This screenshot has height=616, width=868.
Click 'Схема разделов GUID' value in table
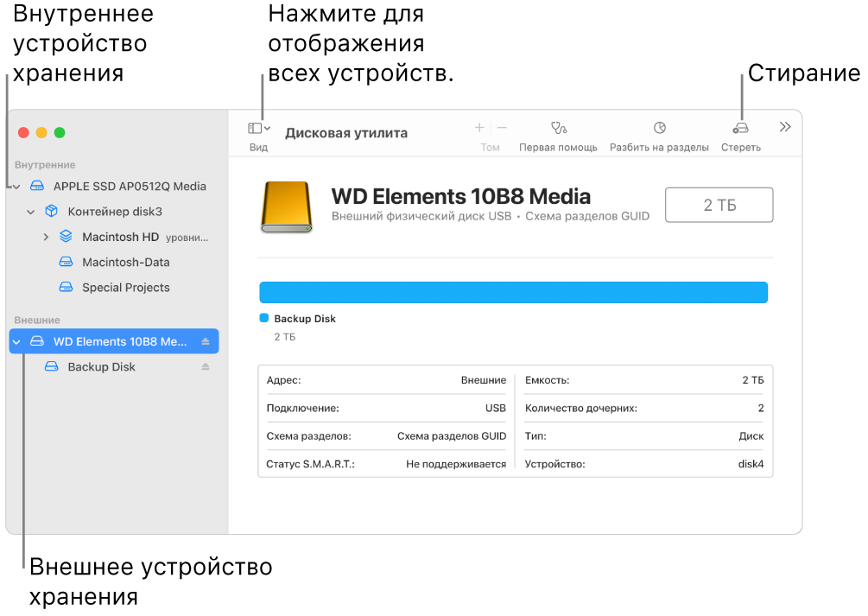pyautogui.click(x=452, y=436)
